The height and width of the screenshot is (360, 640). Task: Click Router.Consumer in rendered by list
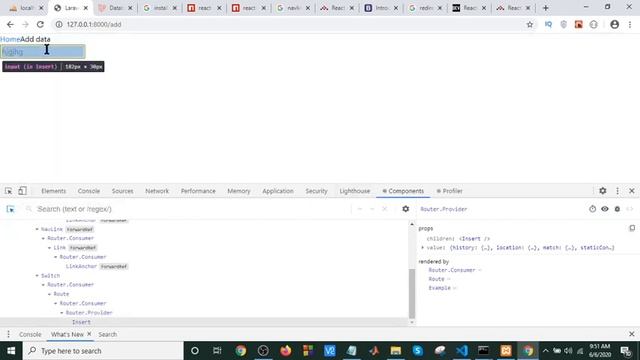pyautogui.click(x=452, y=270)
